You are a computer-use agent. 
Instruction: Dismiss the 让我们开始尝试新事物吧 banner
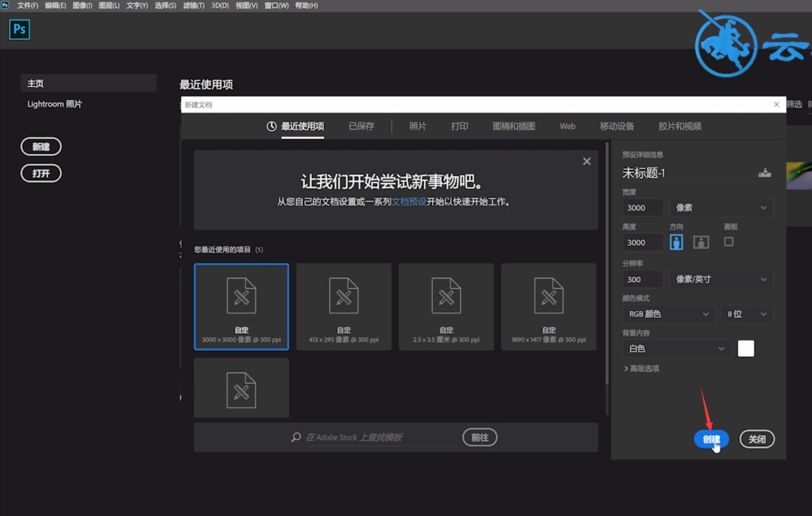click(587, 161)
